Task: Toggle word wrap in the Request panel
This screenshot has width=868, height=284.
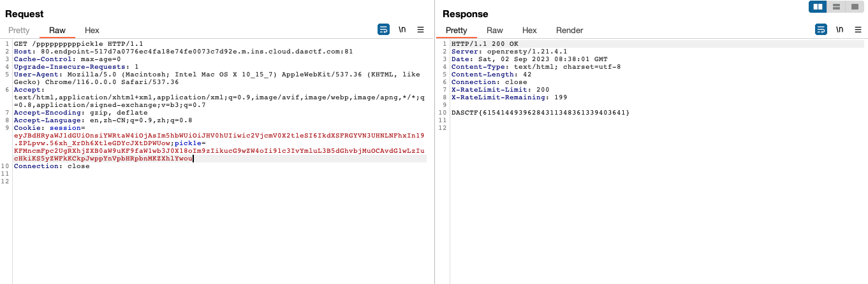Action: coord(383,29)
